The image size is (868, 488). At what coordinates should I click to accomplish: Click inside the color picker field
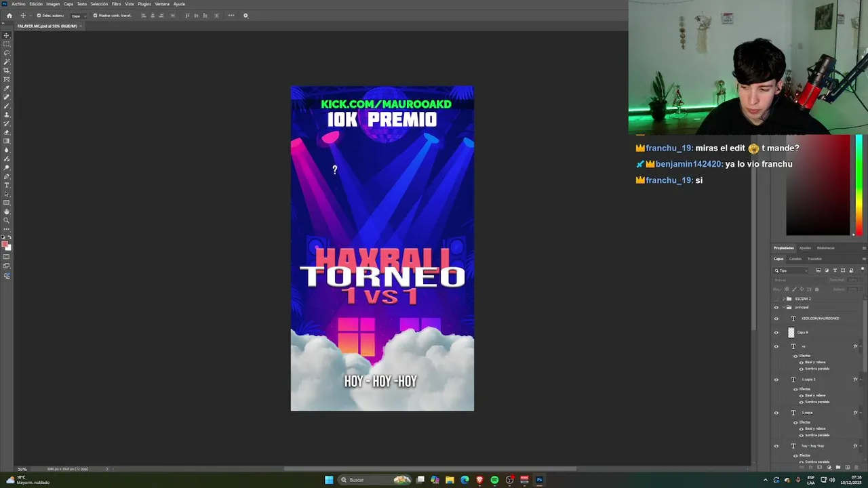coord(818,185)
